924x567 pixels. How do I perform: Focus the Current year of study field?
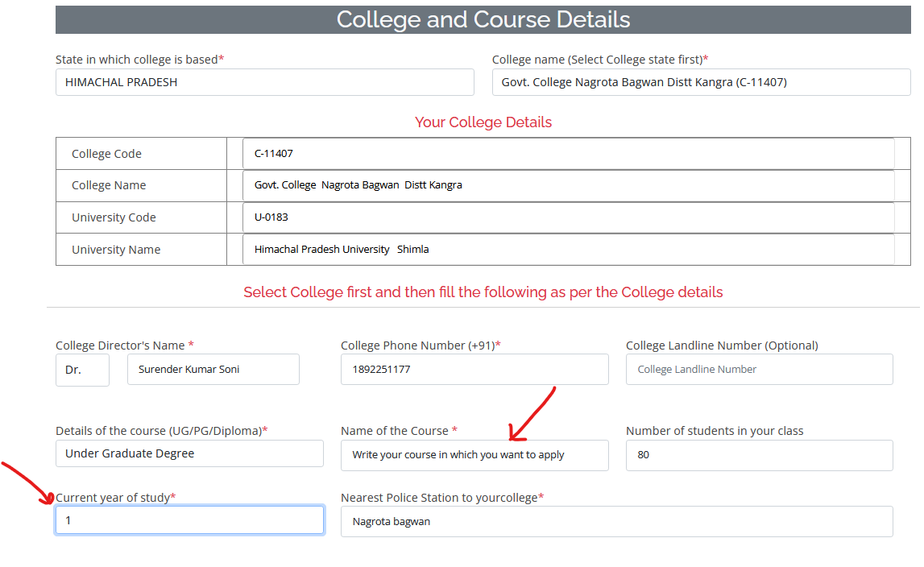pyautogui.click(x=190, y=520)
